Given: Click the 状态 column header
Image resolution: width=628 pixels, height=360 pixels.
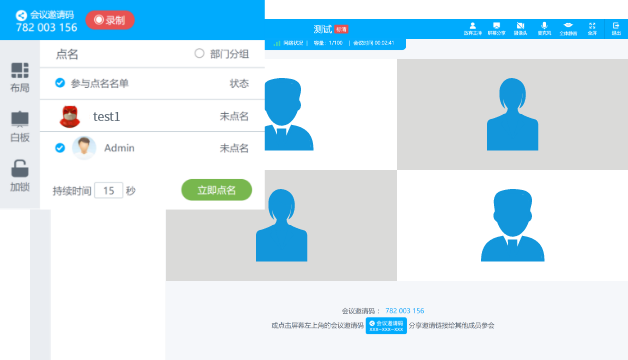Looking at the screenshot, I should coord(239,83).
